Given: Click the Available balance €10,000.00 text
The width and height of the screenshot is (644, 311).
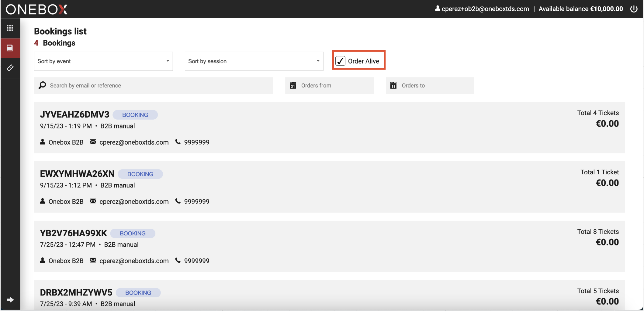Looking at the screenshot, I should (581, 9).
